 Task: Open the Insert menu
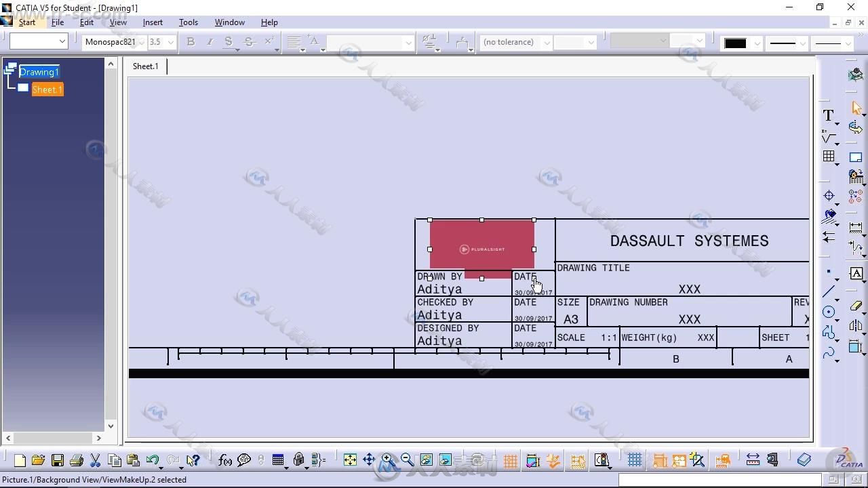pyautogui.click(x=153, y=22)
